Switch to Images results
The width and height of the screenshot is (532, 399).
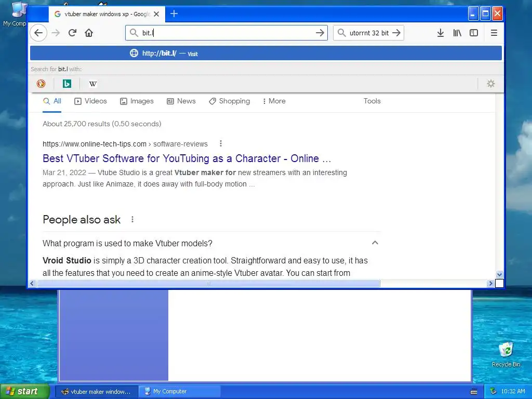click(137, 101)
